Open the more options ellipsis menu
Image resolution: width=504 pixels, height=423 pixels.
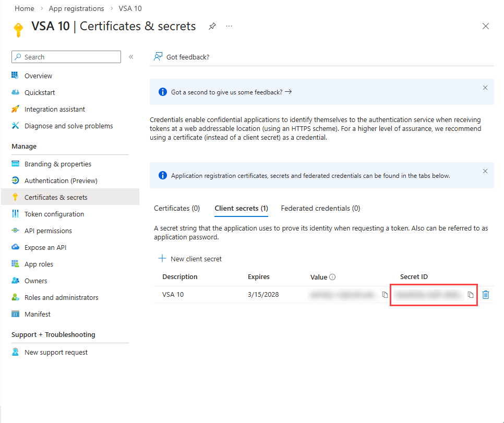coord(229,26)
